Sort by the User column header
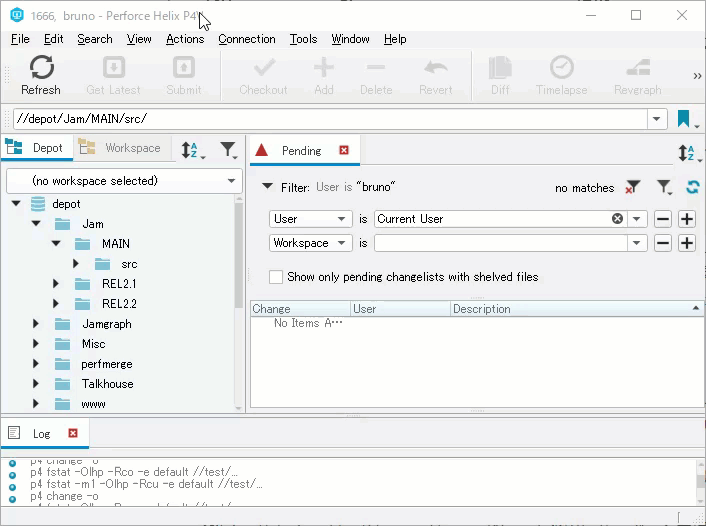 (400, 309)
